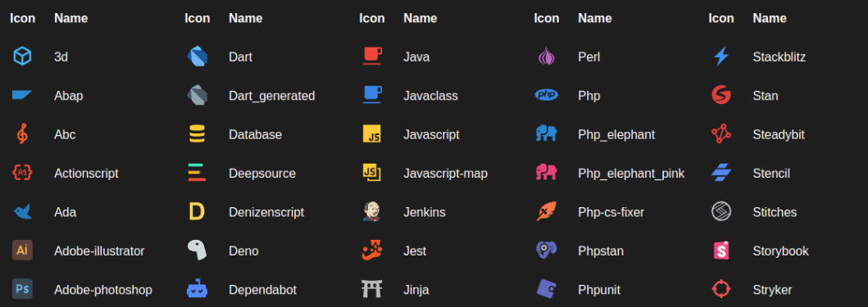Viewport: 868px width, 307px height.
Task: Select the 'Jest' name text
Action: pos(415,251)
